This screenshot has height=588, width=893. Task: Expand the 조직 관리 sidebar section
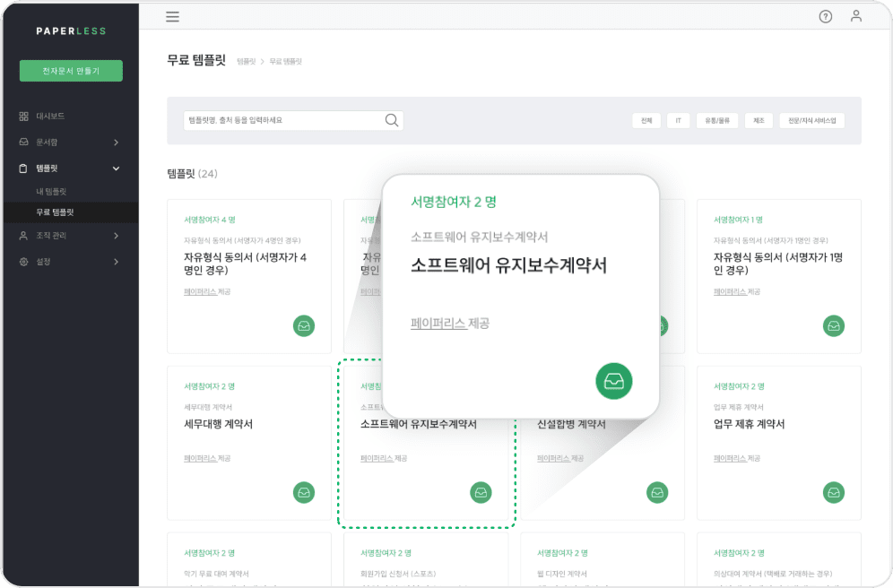coord(116,237)
